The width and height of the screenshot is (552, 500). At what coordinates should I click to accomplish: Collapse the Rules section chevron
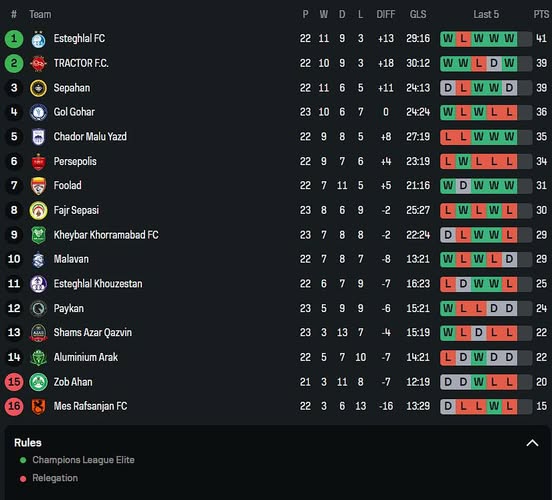(x=532, y=443)
